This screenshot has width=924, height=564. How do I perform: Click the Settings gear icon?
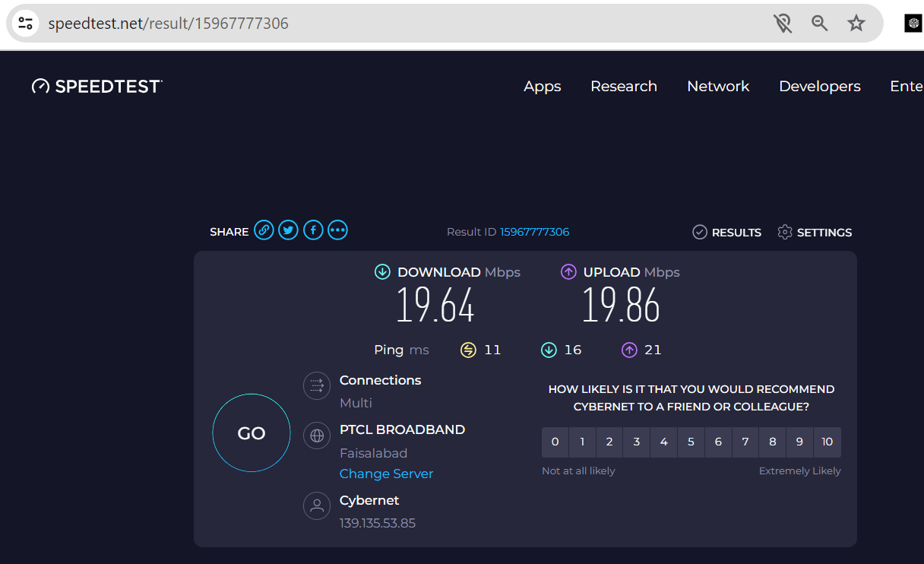click(x=785, y=232)
